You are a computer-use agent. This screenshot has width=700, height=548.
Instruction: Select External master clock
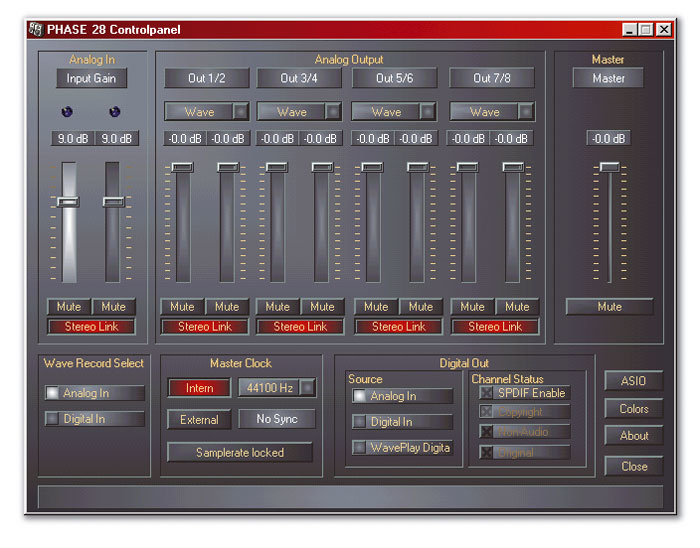coord(199,419)
